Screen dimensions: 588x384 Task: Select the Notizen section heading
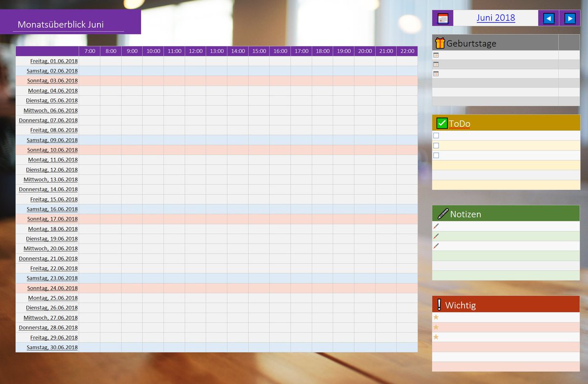pyautogui.click(x=465, y=214)
